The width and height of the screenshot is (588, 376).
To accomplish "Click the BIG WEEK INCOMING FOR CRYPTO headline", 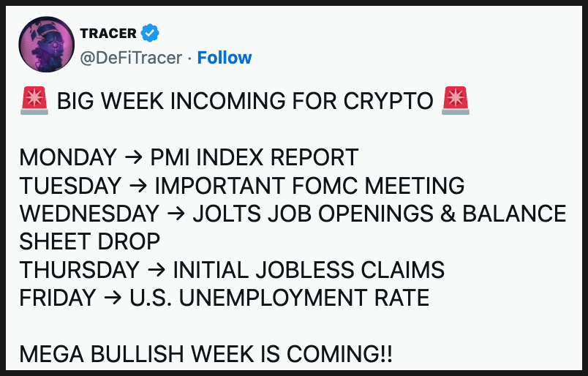I will 244,101.
